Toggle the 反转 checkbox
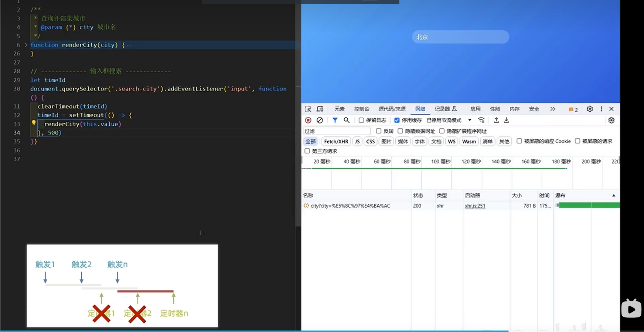Viewport: 644px width, 332px height. coord(378,131)
